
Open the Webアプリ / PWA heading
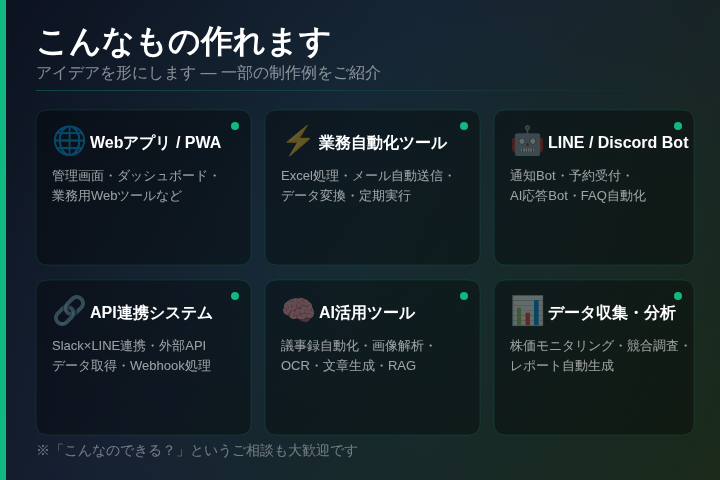point(155,143)
